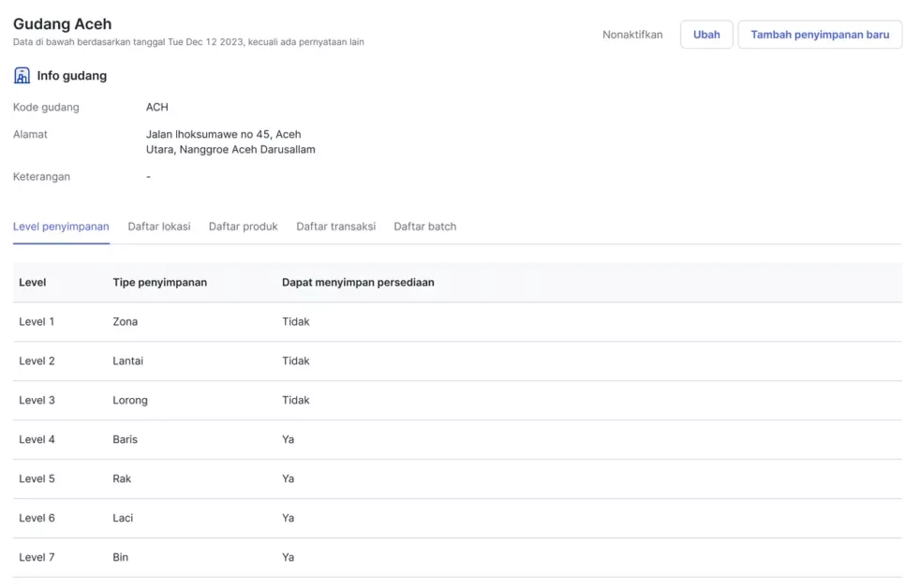Click the Lorong storage type cell
The image size is (920, 588).
130,401
